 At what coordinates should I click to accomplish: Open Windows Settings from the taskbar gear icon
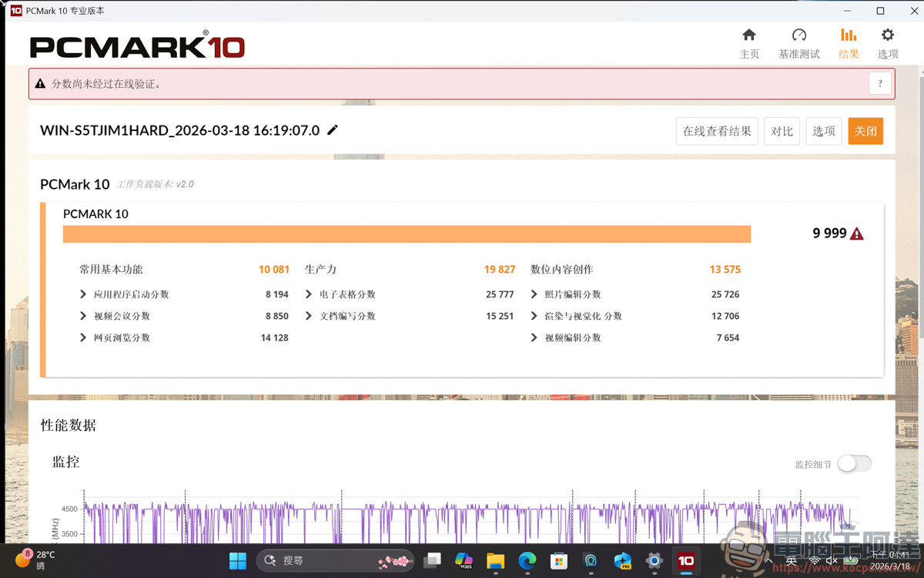click(x=654, y=561)
